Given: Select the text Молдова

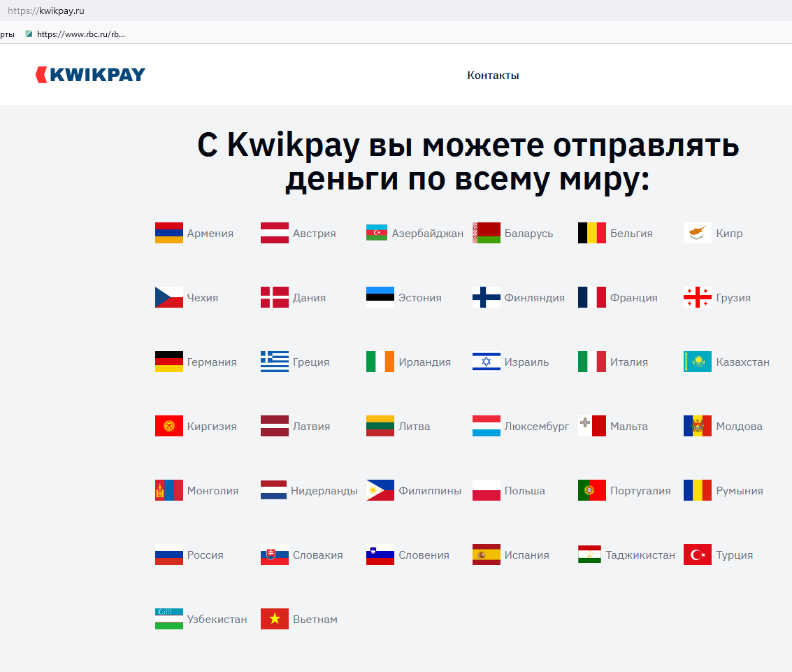Looking at the screenshot, I should [739, 427].
